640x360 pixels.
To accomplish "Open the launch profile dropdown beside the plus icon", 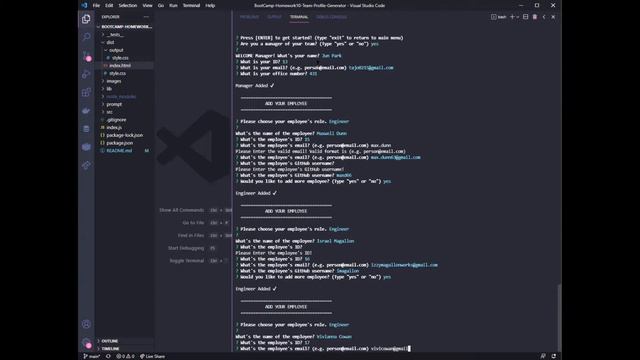I will click(518, 17).
